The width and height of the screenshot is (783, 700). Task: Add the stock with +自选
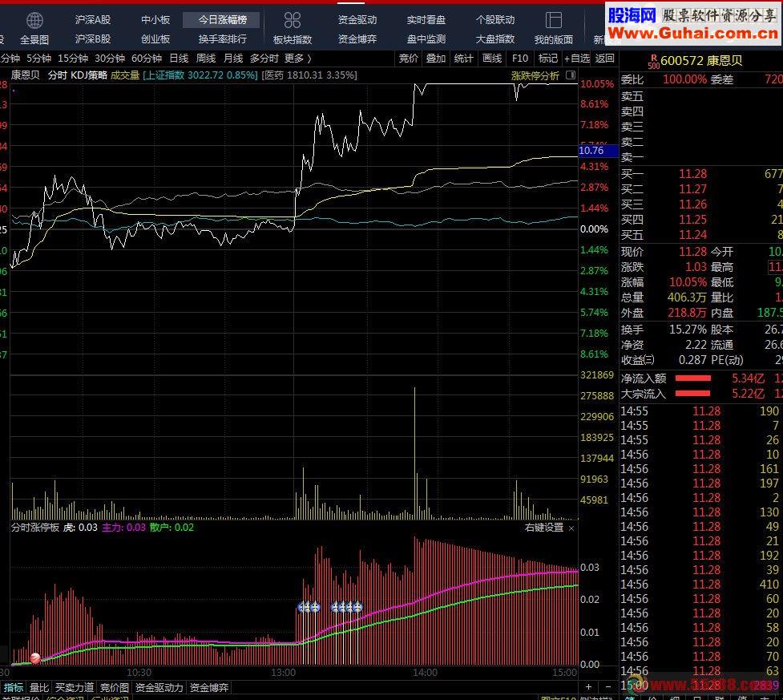[577, 59]
